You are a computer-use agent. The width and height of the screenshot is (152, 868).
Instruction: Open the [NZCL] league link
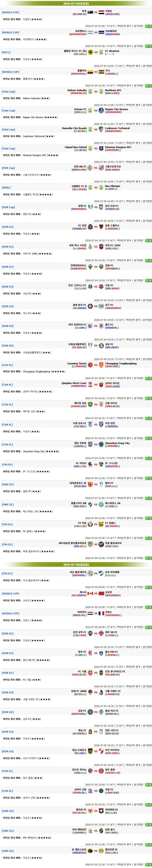click(x=6, y=52)
